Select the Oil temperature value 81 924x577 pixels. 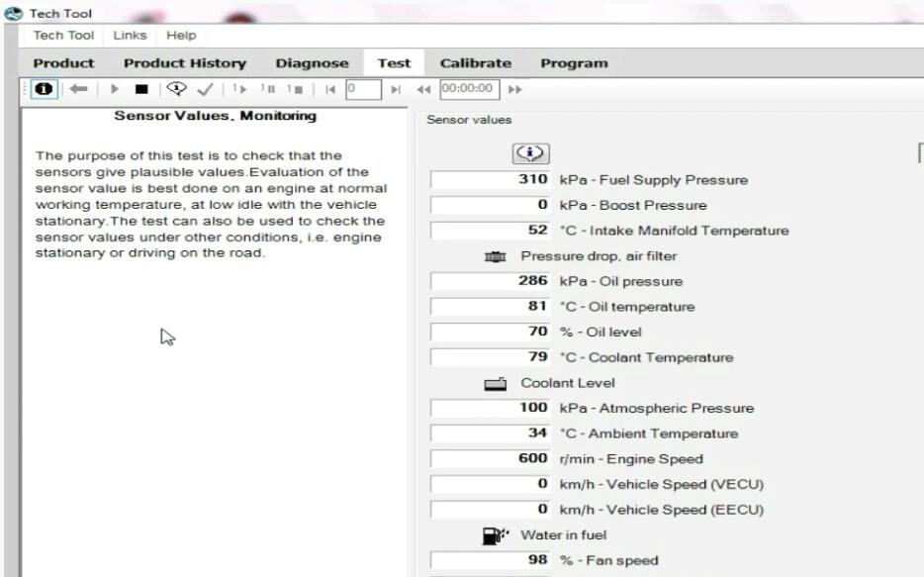pos(491,306)
